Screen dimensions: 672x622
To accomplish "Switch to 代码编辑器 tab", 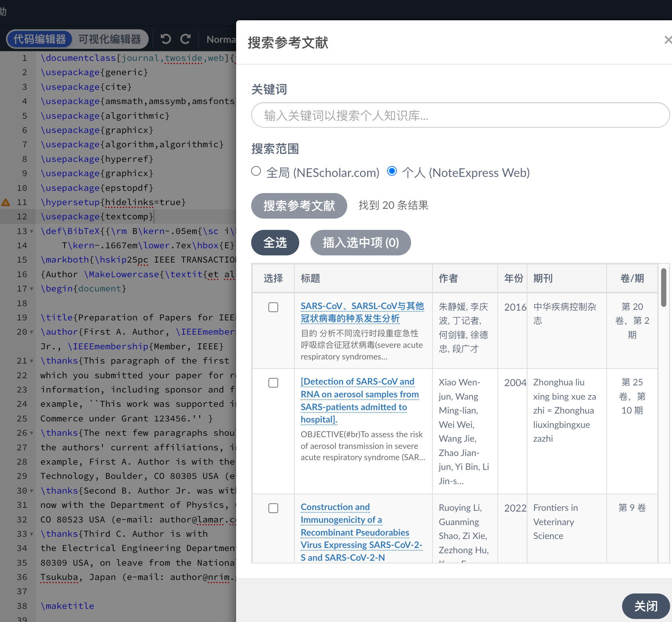I will pos(40,39).
